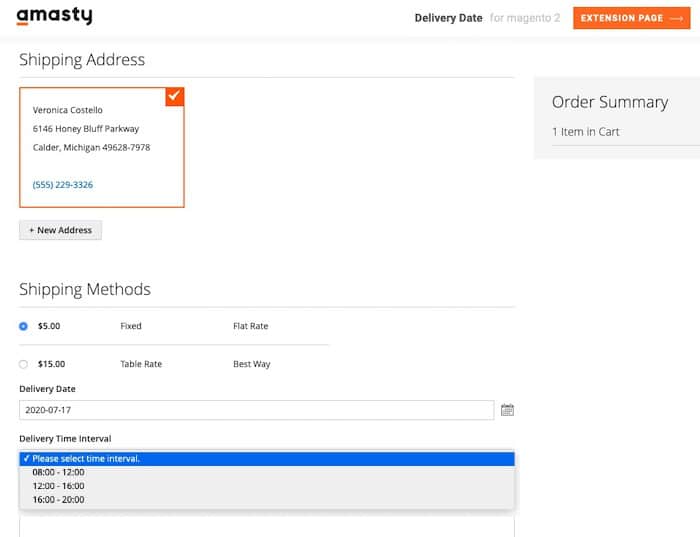Click the 'Flat Rate' shipping method label
The height and width of the screenshot is (537, 700).
tap(250, 326)
